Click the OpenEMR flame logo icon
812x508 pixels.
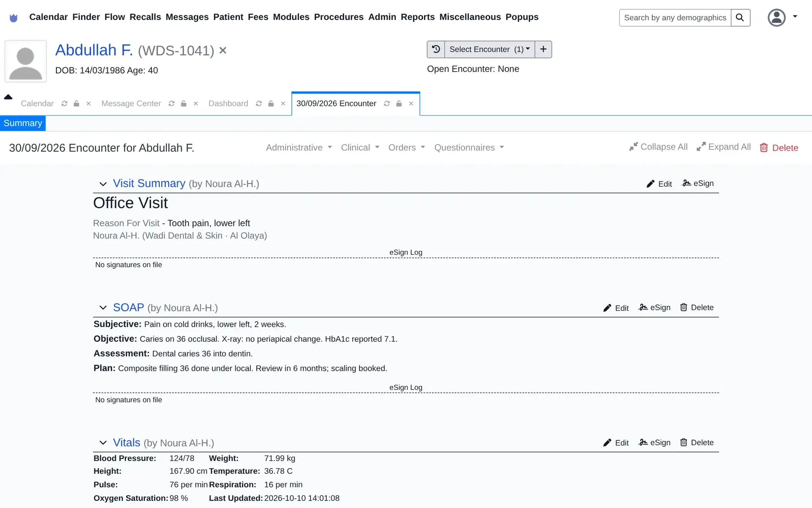[x=14, y=18]
